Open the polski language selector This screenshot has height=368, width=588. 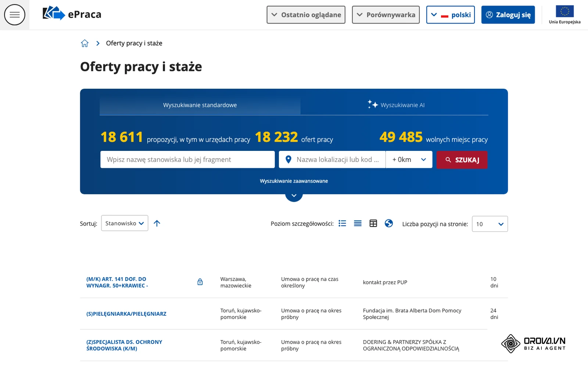pos(451,15)
